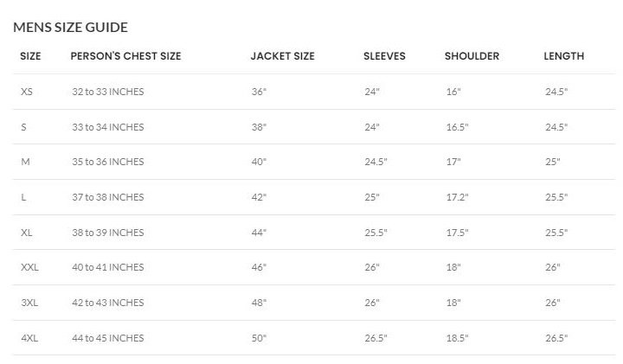Screen dimensions: 623x364
Task: Select the 42" jacket size cell
Action: pos(259,197)
